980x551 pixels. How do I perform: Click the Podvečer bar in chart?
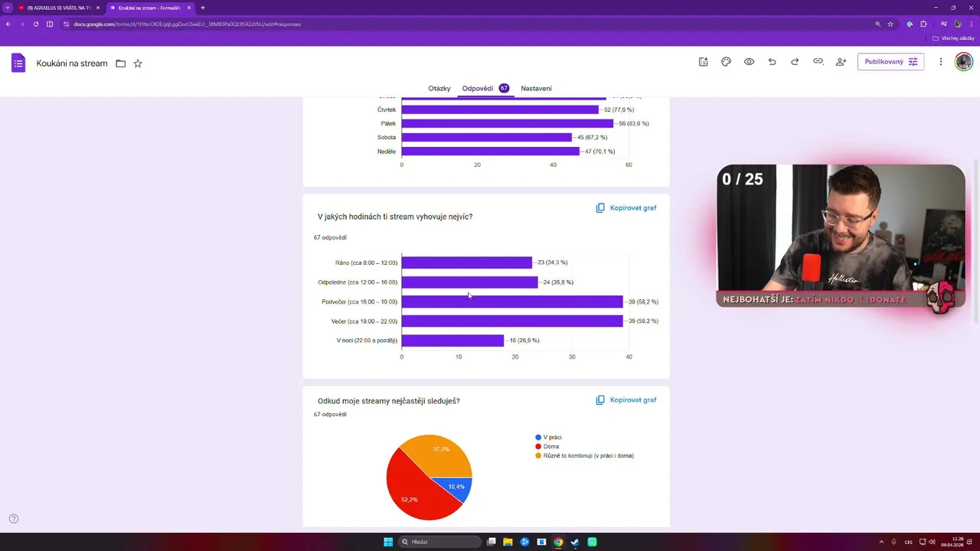[512, 302]
